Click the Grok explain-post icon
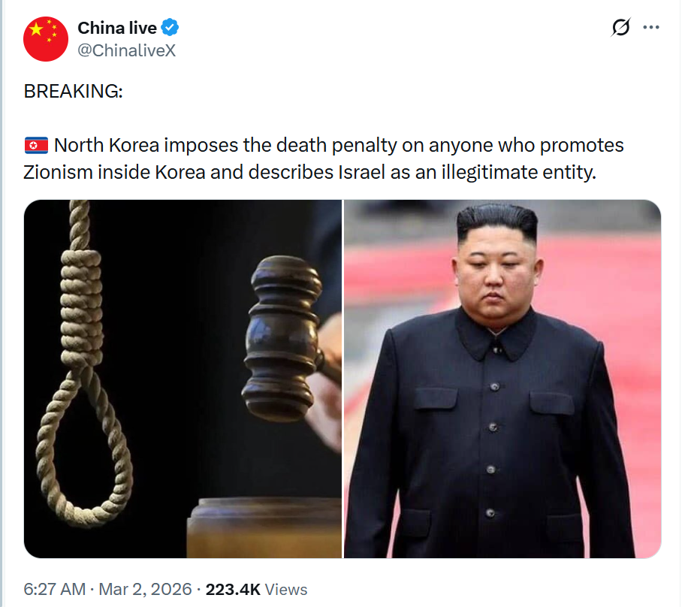The width and height of the screenshot is (700, 607). click(x=620, y=27)
